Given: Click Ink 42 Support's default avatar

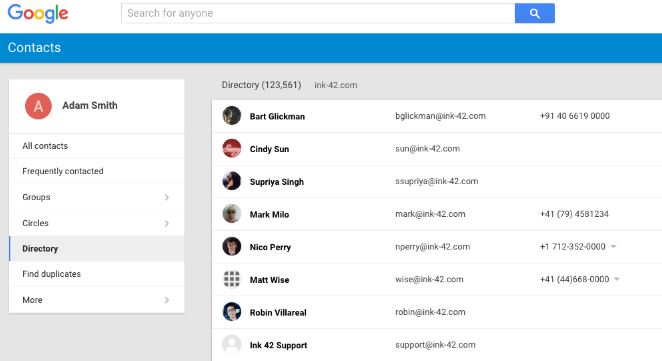Looking at the screenshot, I should click(232, 345).
